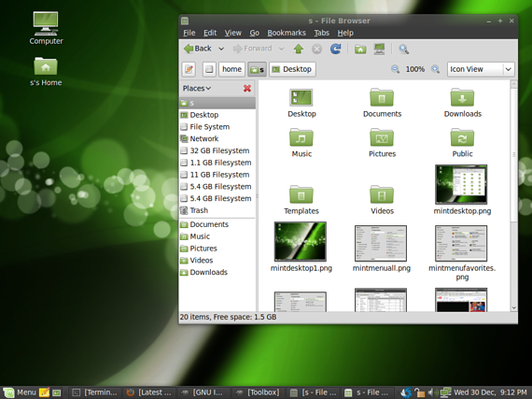
Task: Open the Icon View dropdown
Action: coord(481,69)
